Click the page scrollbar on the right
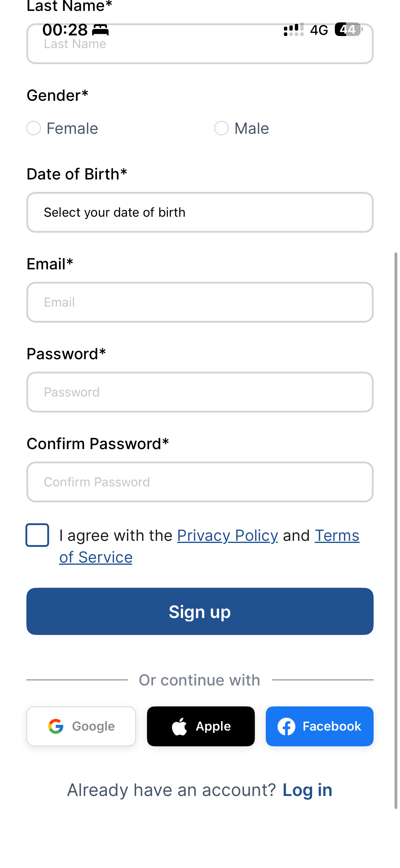 (396, 530)
